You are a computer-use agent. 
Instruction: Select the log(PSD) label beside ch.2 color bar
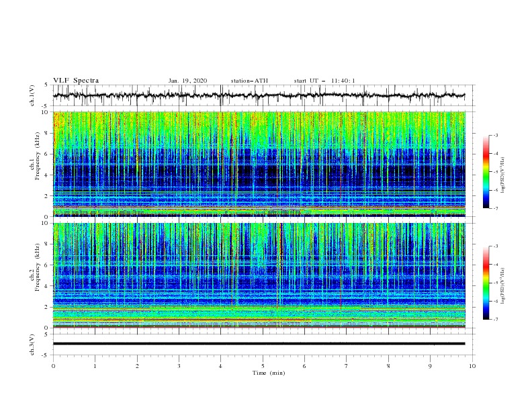point(503,286)
